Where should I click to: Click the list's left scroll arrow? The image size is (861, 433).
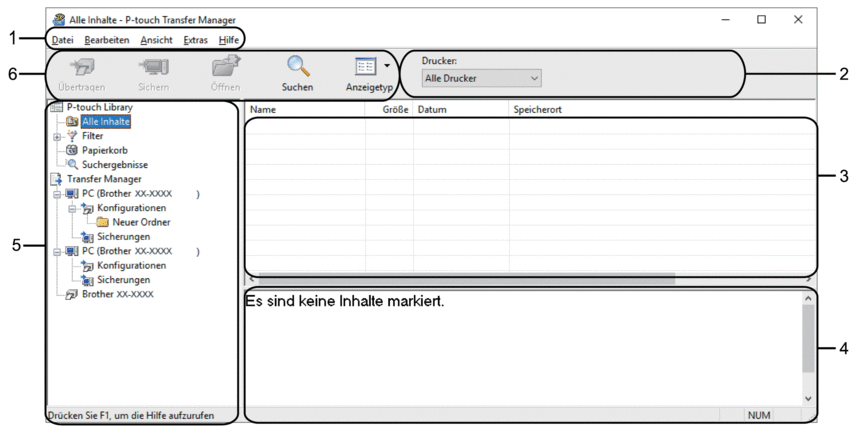pos(250,279)
